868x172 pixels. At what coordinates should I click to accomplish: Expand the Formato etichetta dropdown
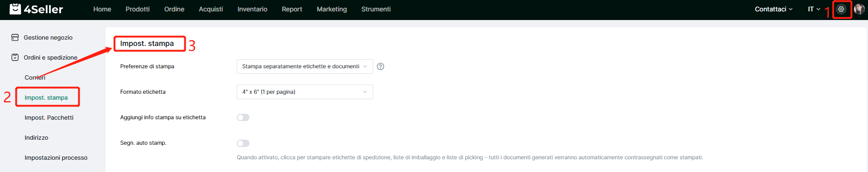305,92
